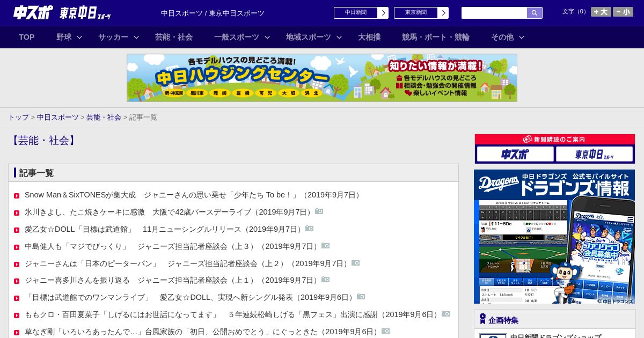
Task: Open the 一般スポーツ menu item
Action: tap(237, 37)
